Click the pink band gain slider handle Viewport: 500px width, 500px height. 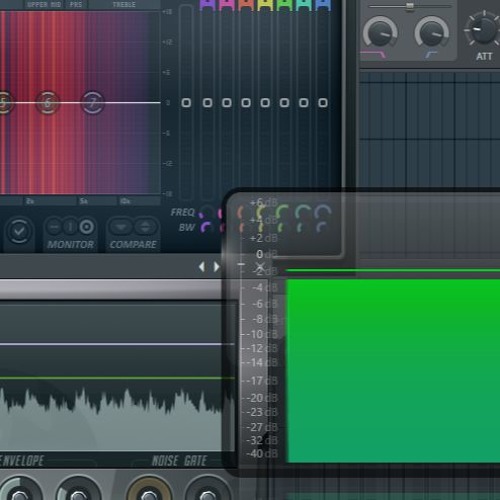tap(227, 103)
